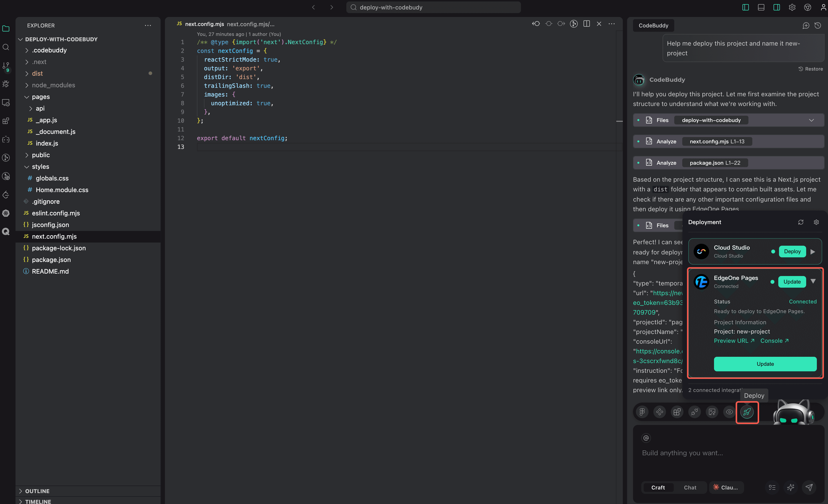The width and height of the screenshot is (828, 504).
Task: Open the Extensions view in the activity bar
Action: coord(6,121)
